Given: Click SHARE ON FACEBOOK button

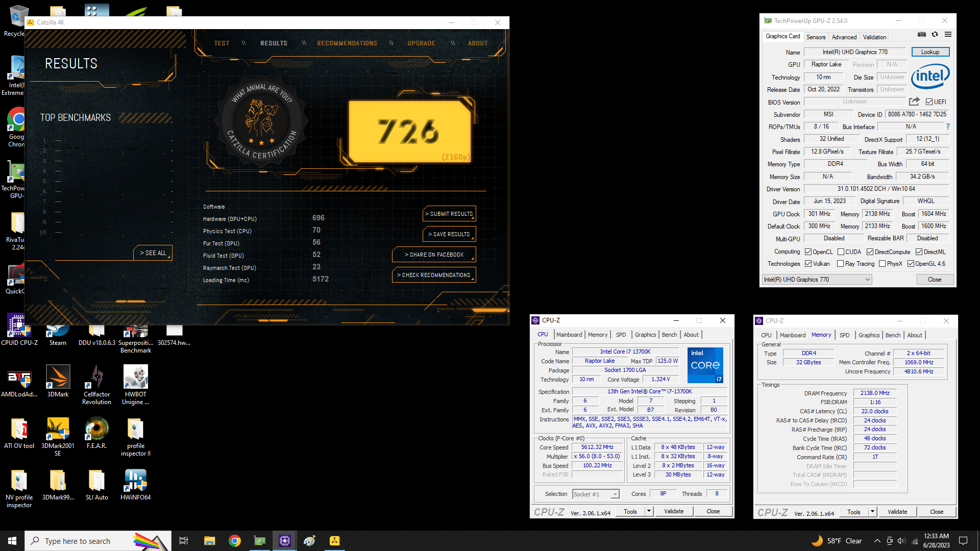Looking at the screenshot, I should click(434, 255).
